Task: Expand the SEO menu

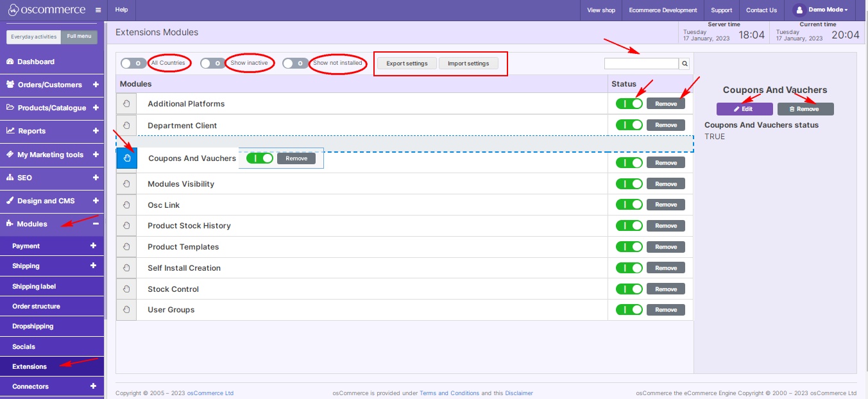Action: 96,178
